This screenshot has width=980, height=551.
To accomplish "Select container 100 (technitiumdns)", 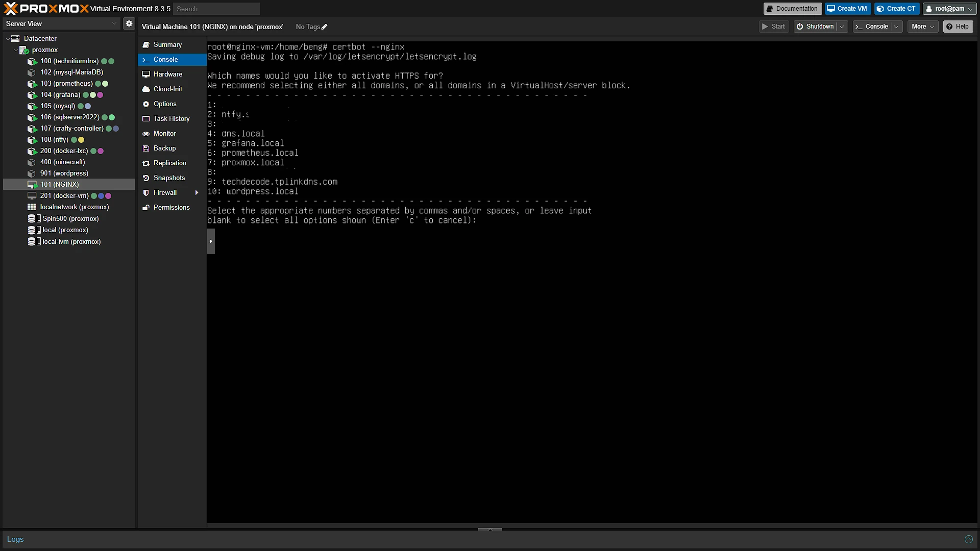I will tap(69, 61).
